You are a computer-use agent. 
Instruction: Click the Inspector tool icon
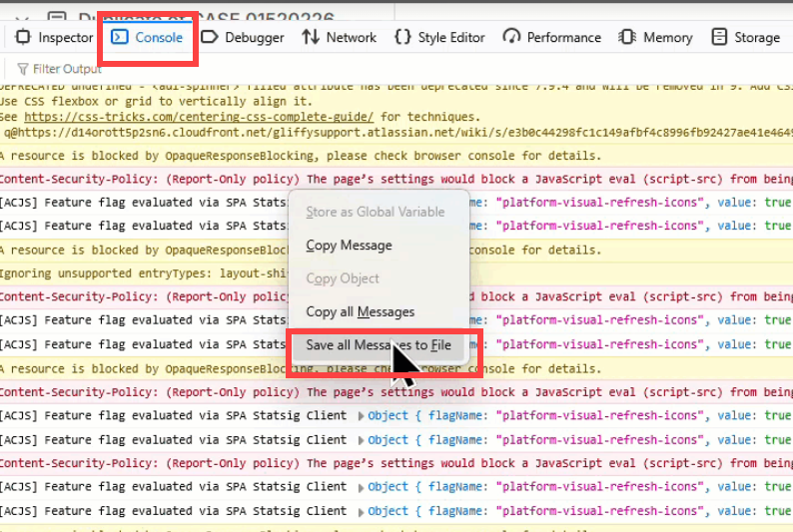(x=22, y=37)
